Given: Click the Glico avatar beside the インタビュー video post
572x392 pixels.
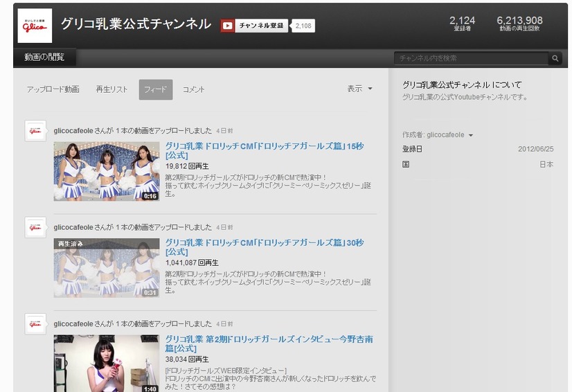Looking at the screenshot, I should click(35, 324).
